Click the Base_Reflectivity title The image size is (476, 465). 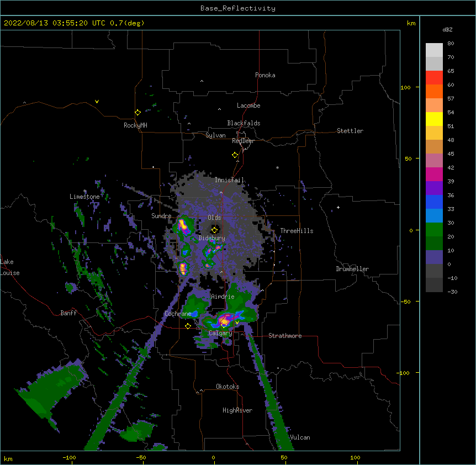pyautogui.click(x=238, y=8)
